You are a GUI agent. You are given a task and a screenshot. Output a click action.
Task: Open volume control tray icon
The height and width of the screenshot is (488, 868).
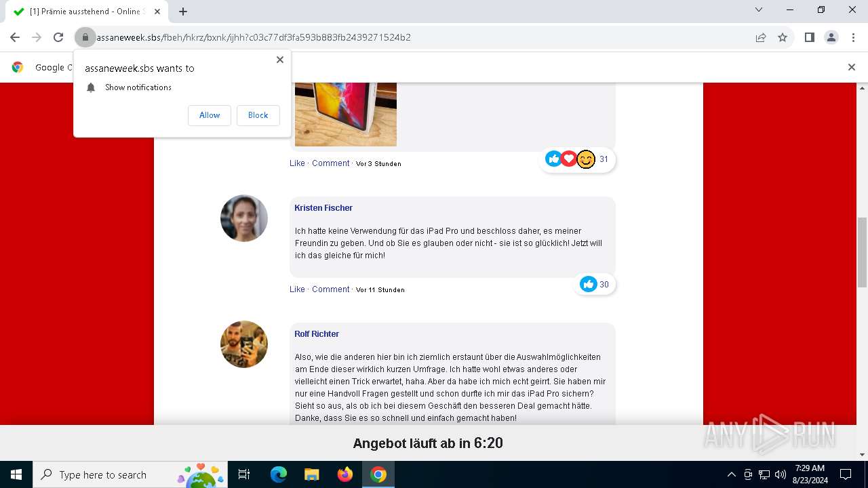click(781, 474)
